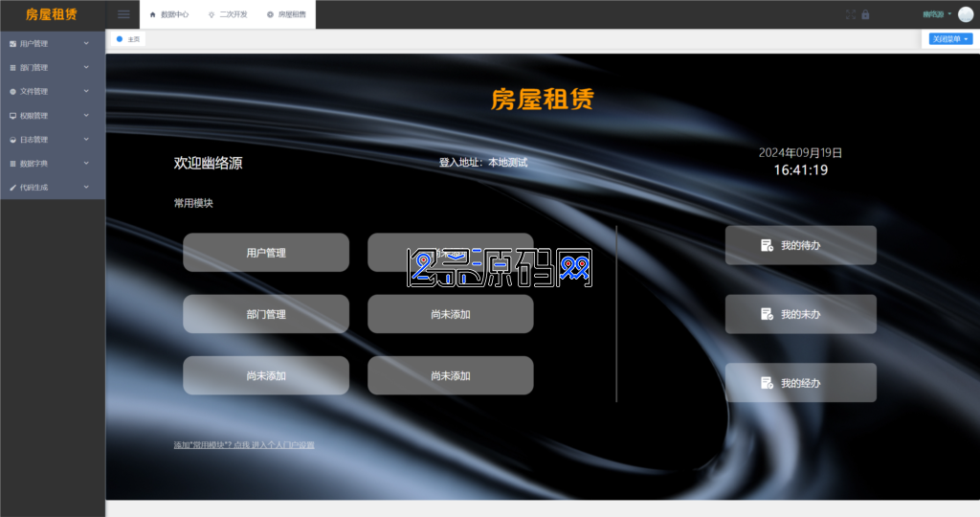Click 尚未添加 button directly below 部门管理
The width and height of the screenshot is (980, 517).
[266, 375]
